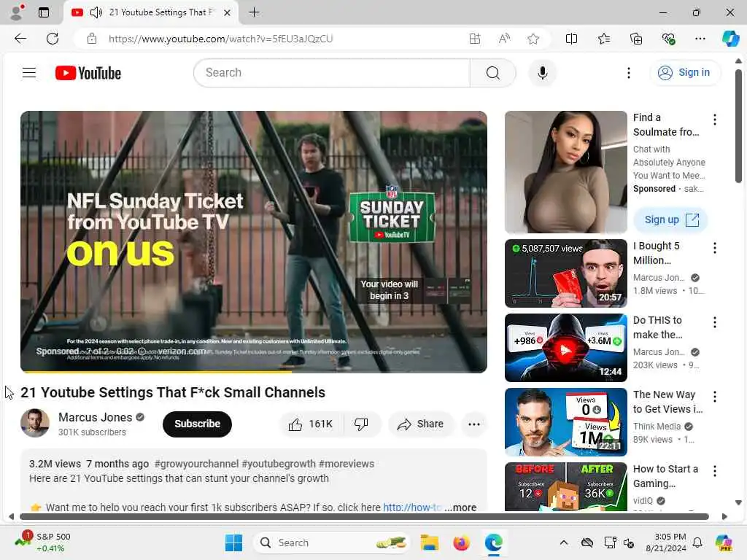Screen dimensions: 747x560
Task: Add page to favorites star icon
Action: click(533, 39)
